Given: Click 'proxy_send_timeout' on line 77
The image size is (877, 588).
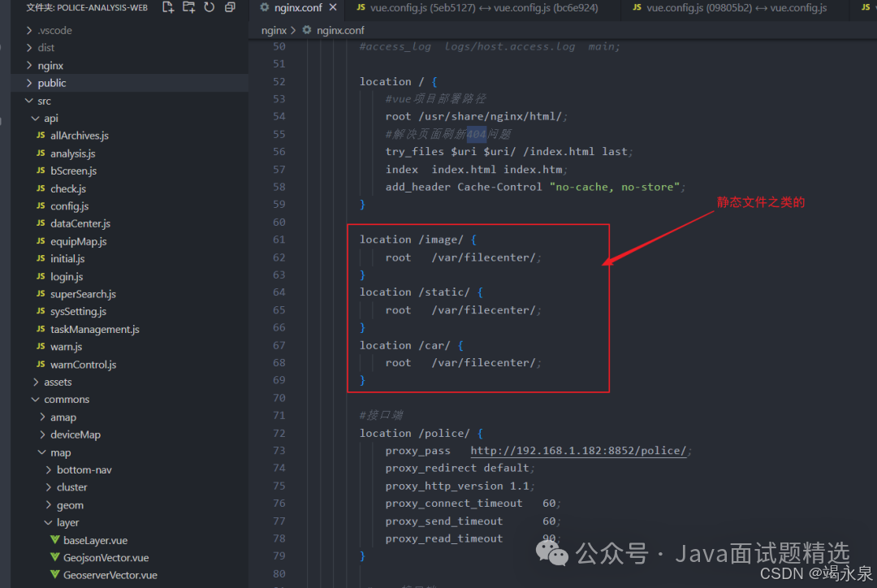Looking at the screenshot, I should (444, 521).
